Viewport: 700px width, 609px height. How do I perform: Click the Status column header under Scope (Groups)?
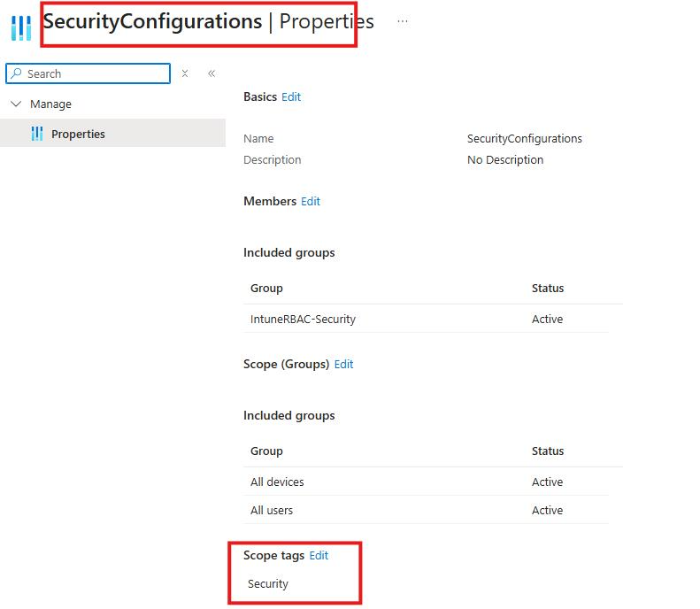coord(547,451)
